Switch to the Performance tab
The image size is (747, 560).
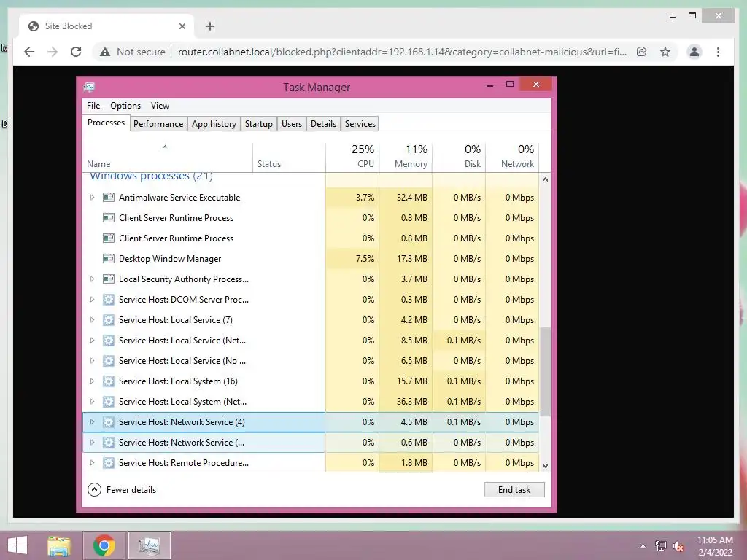coord(158,124)
